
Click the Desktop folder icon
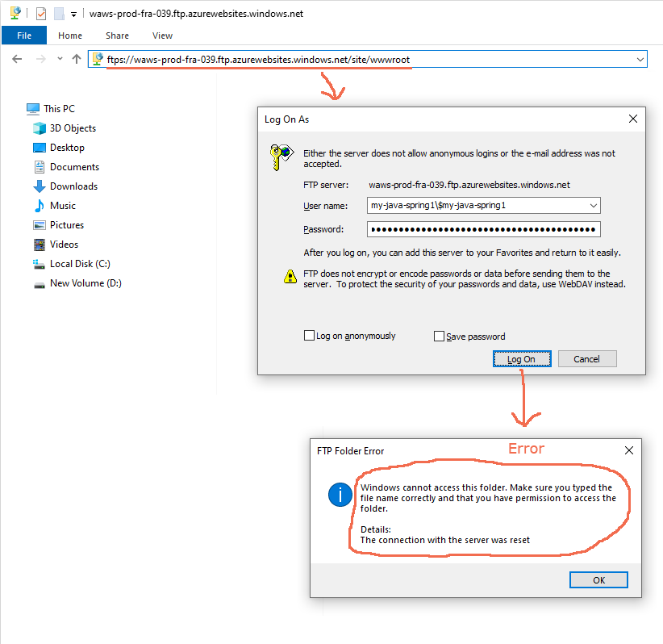click(40, 148)
